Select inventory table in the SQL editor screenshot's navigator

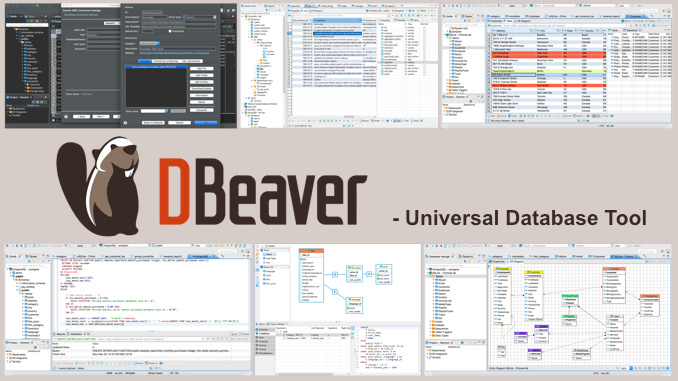[32, 328]
